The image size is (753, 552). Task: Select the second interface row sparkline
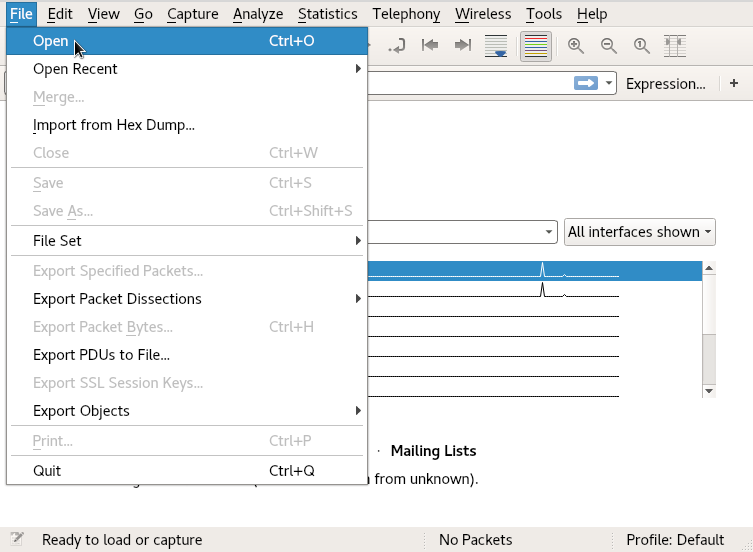click(x=494, y=291)
